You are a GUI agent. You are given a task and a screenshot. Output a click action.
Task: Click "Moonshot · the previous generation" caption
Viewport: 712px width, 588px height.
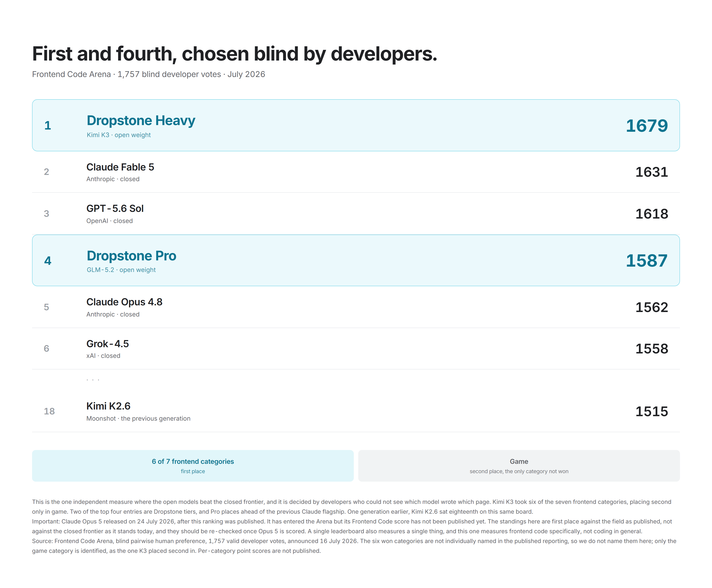click(x=138, y=418)
